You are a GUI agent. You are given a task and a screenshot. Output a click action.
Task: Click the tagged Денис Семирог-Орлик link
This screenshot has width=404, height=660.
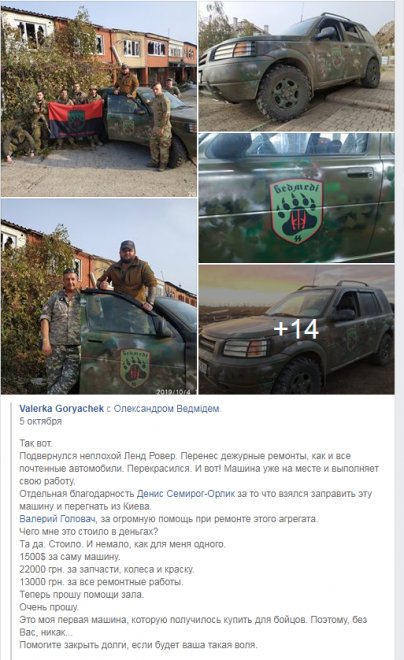point(186,494)
